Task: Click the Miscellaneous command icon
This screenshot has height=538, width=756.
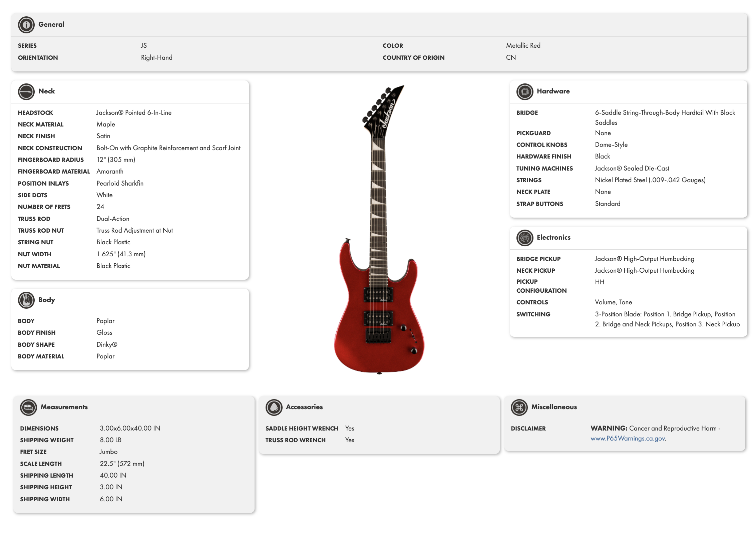Action: pyautogui.click(x=519, y=407)
